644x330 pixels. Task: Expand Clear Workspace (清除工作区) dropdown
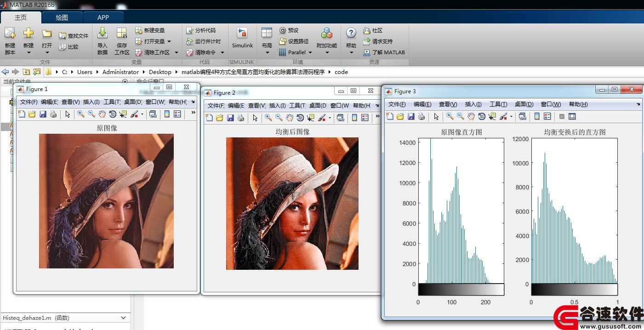tap(176, 52)
